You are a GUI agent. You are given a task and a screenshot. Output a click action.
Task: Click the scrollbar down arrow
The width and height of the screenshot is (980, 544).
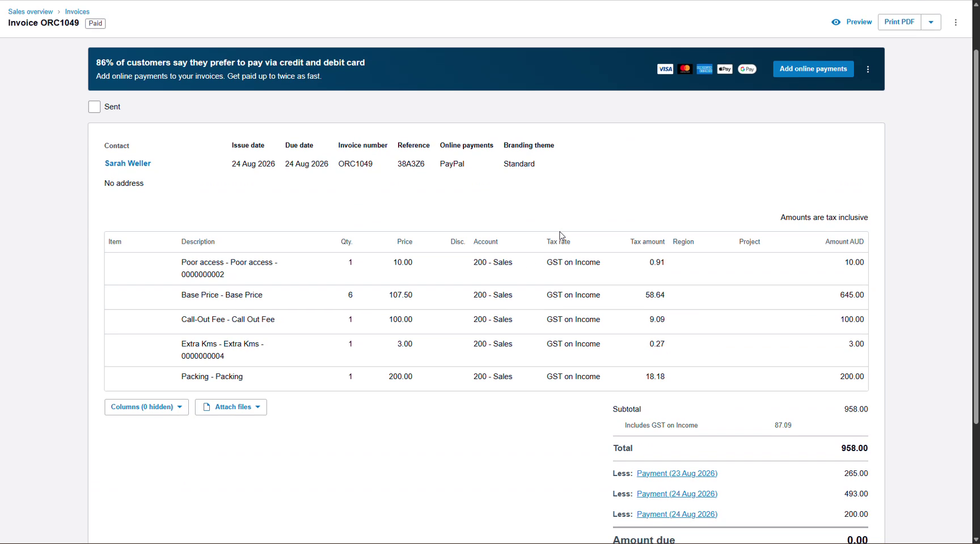click(976, 539)
